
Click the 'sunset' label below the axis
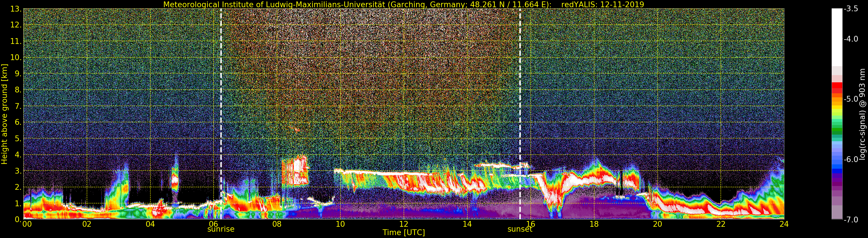(520, 229)
